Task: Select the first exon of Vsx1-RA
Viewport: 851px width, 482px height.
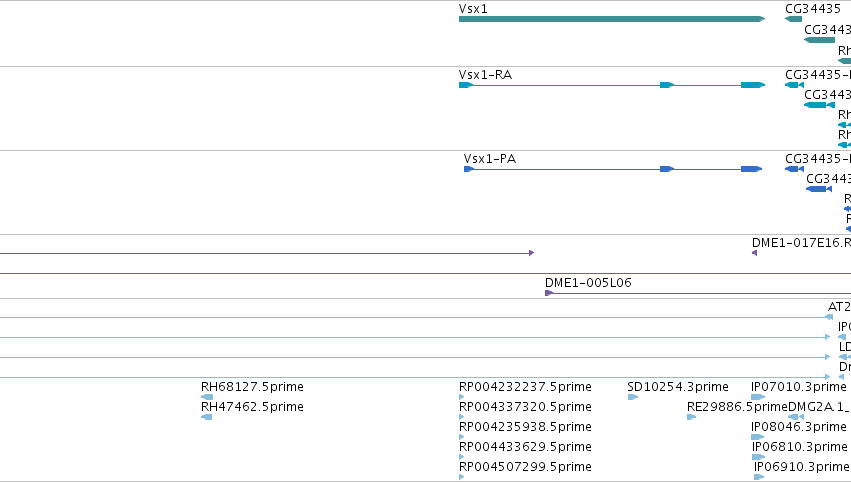Action: (466, 85)
